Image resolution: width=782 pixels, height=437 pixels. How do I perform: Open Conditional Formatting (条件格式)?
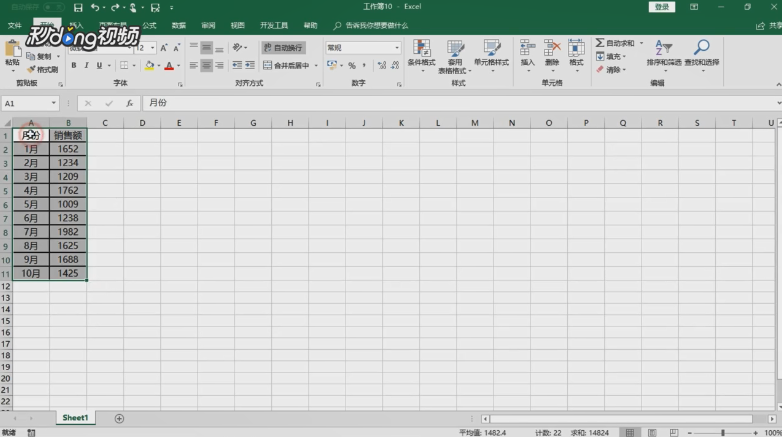coord(421,54)
